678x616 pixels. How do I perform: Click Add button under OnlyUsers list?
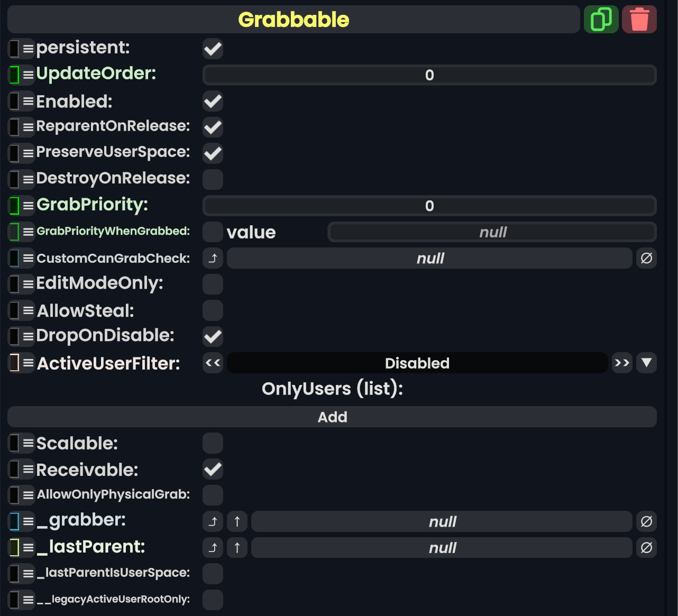coord(332,417)
